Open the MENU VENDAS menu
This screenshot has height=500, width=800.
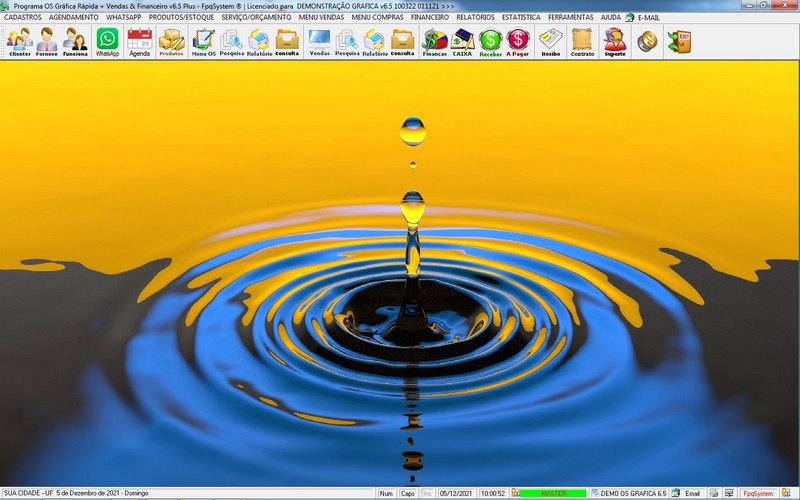coord(321,17)
